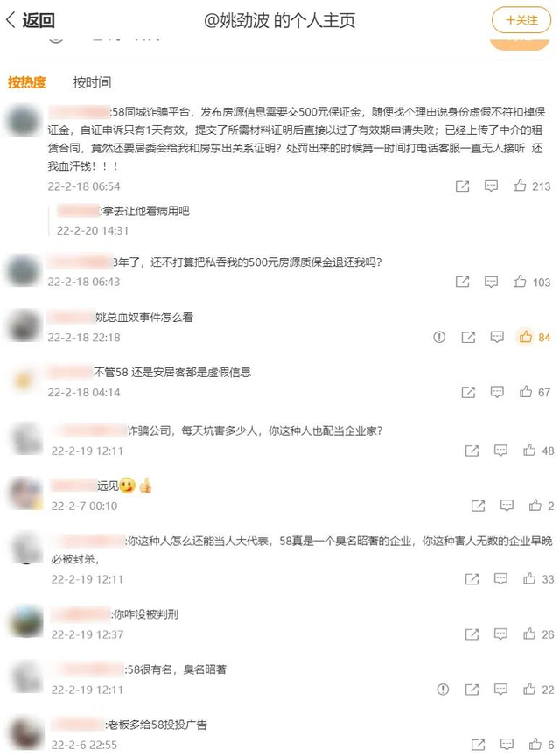Image resolution: width=560 pixels, height=756 pixels.
Task: Follow the user with +关注 button
Action: (x=521, y=20)
